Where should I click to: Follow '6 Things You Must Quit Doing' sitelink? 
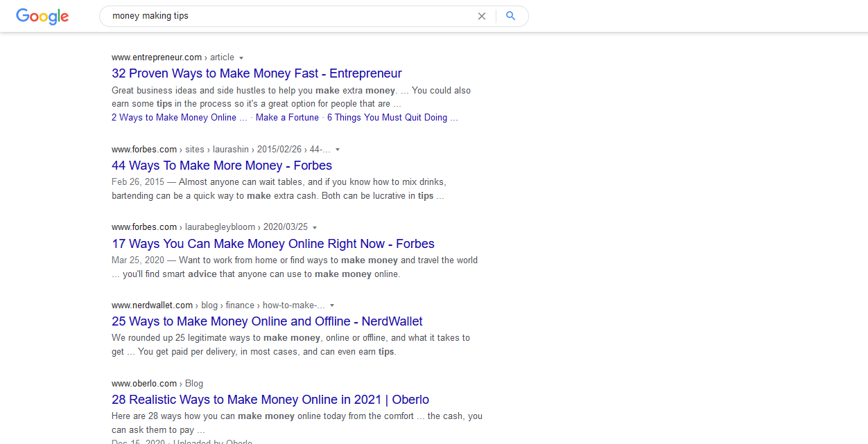[x=392, y=118]
